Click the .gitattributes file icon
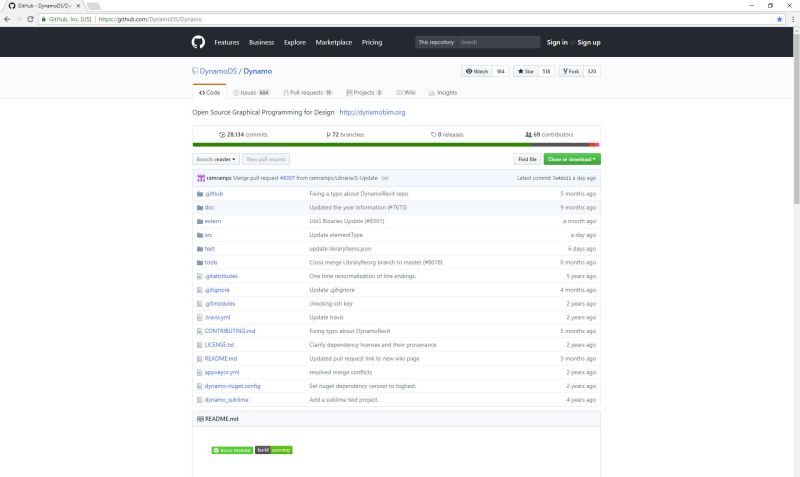This screenshot has height=477, width=800. pos(199,276)
